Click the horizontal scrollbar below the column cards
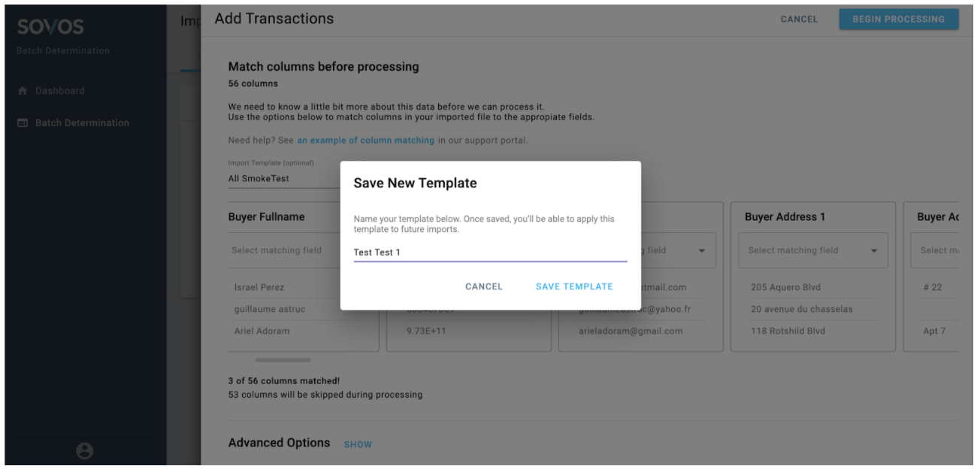Screen dimensions: 980x472 point(283,360)
